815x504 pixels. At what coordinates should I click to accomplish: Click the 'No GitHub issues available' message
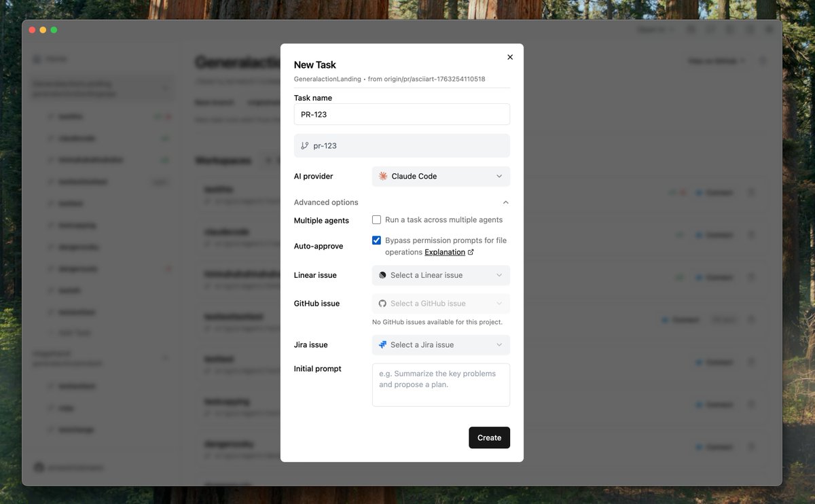[x=437, y=322]
